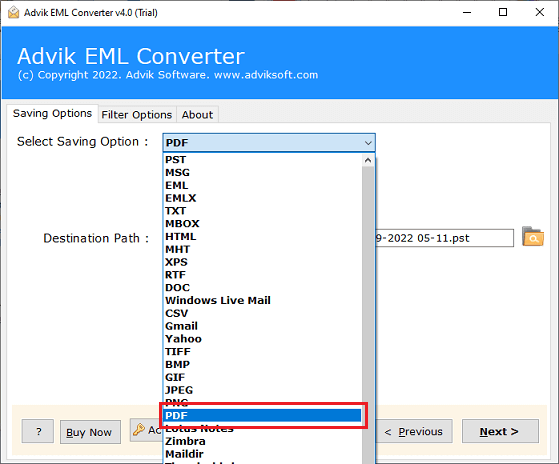Click the folder browse icon beside Destination Path
This screenshot has width=559, height=464.
[533, 237]
